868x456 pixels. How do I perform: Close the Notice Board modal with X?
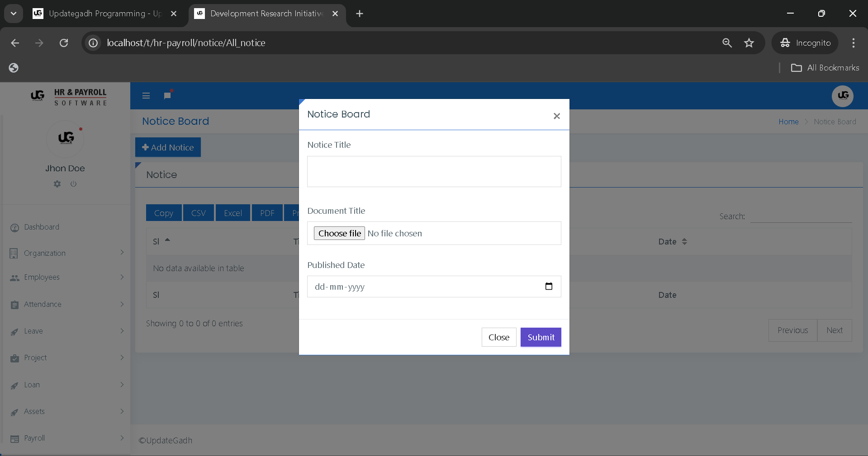point(556,116)
